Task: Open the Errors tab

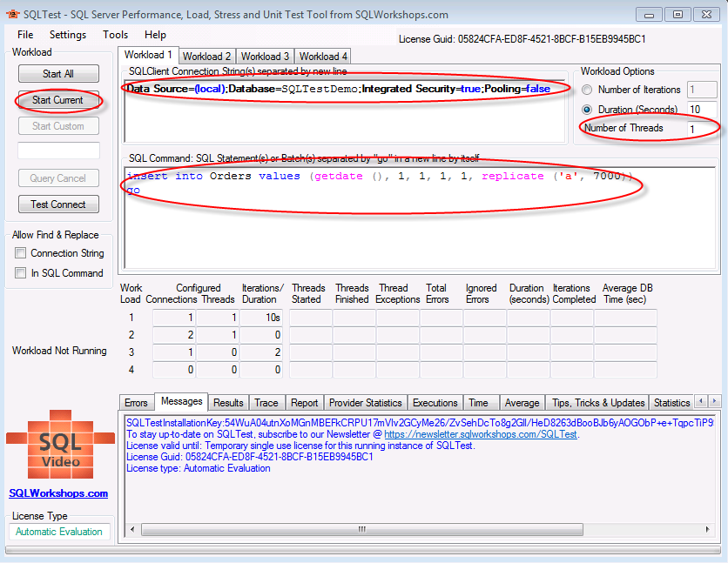Action: tap(136, 403)
